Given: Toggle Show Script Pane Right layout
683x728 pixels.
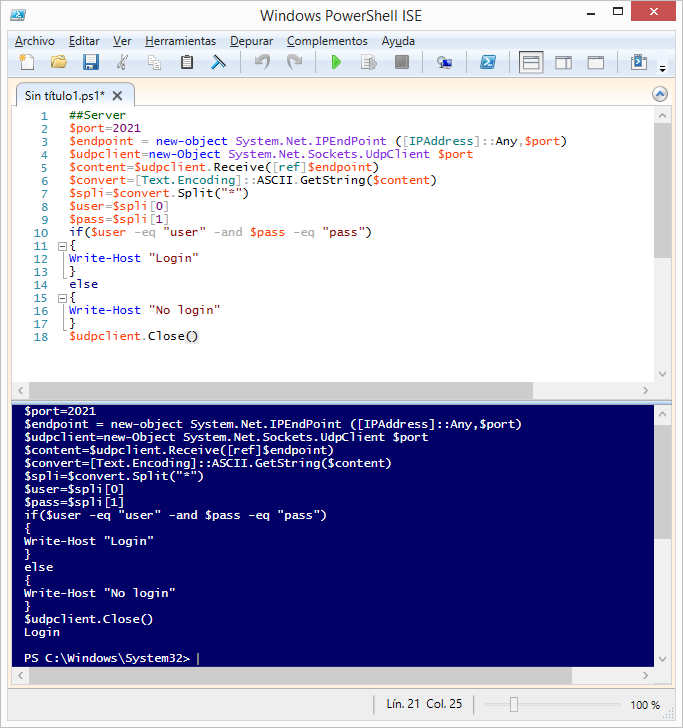Looking at the screenshot, I should click(563, 63).
